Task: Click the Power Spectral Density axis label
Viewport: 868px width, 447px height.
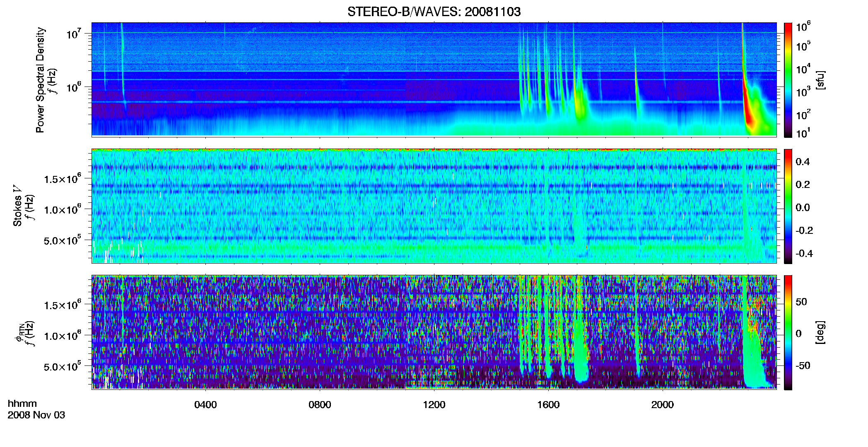Action: 40,80
